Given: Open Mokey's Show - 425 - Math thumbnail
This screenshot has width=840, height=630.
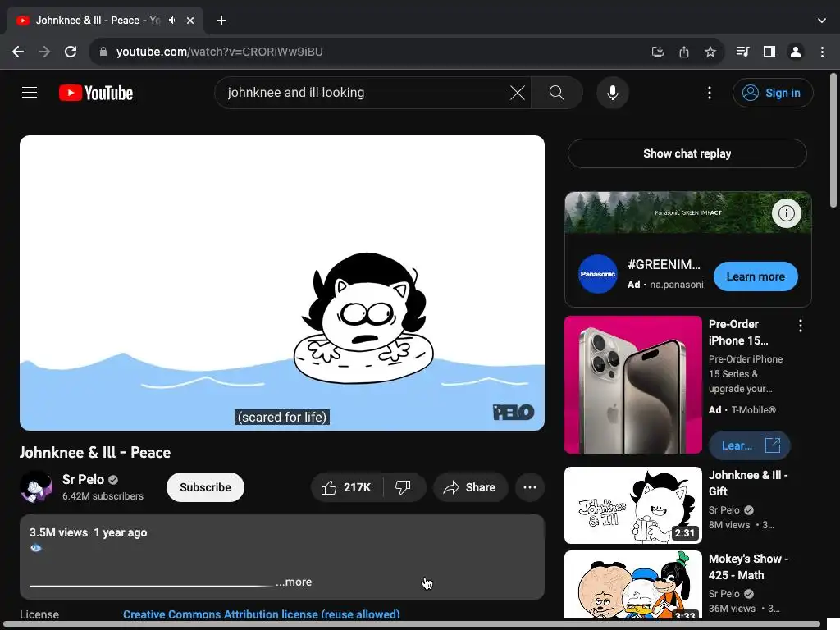Looking at the screenshot, I should point(632,584).
